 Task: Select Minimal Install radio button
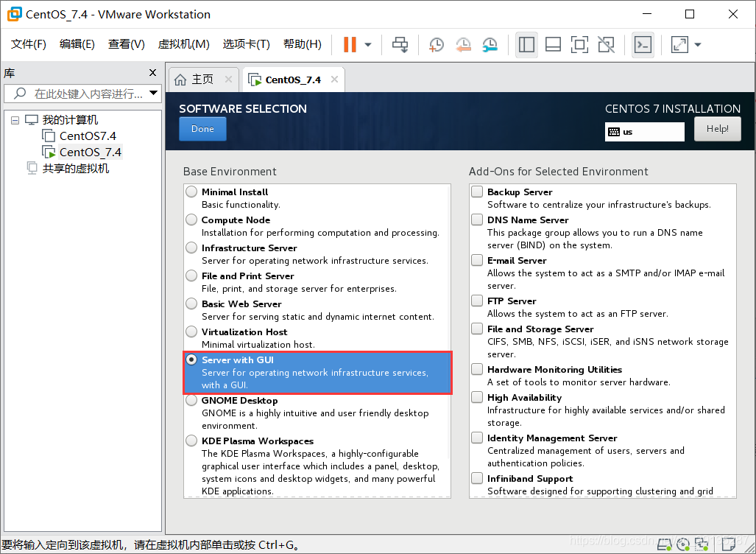click(191, 192)
